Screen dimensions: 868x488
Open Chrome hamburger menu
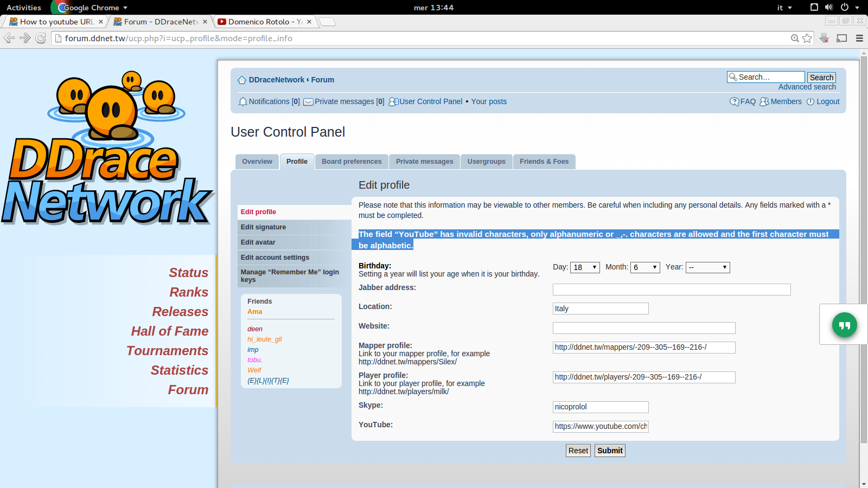coord(859,38)
